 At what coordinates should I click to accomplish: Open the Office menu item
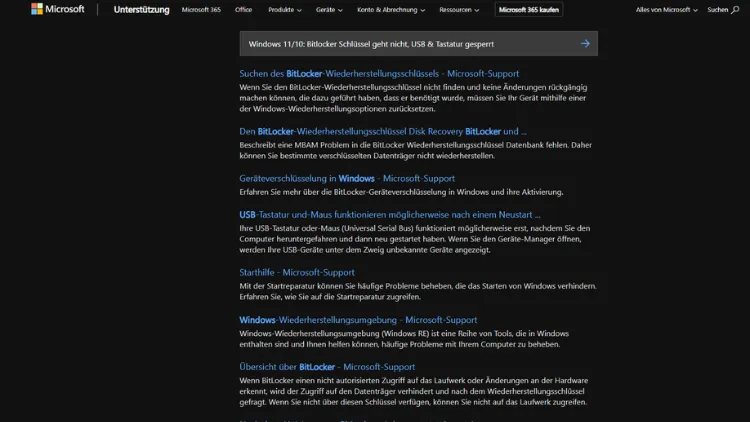click(x=243, y=10)
